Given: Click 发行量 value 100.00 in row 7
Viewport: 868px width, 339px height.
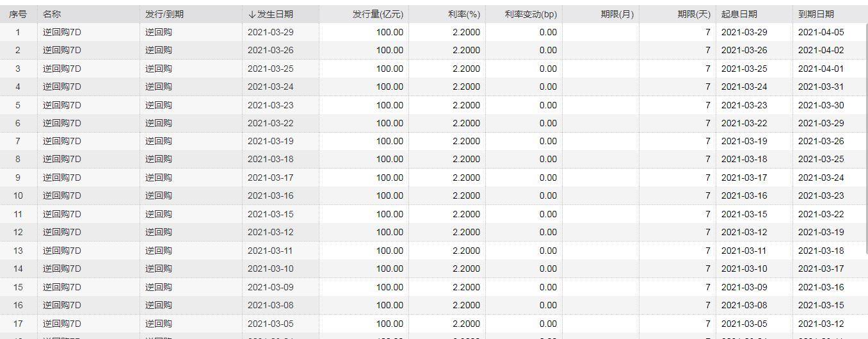Looking at the screenshot, I should [390, 141].
